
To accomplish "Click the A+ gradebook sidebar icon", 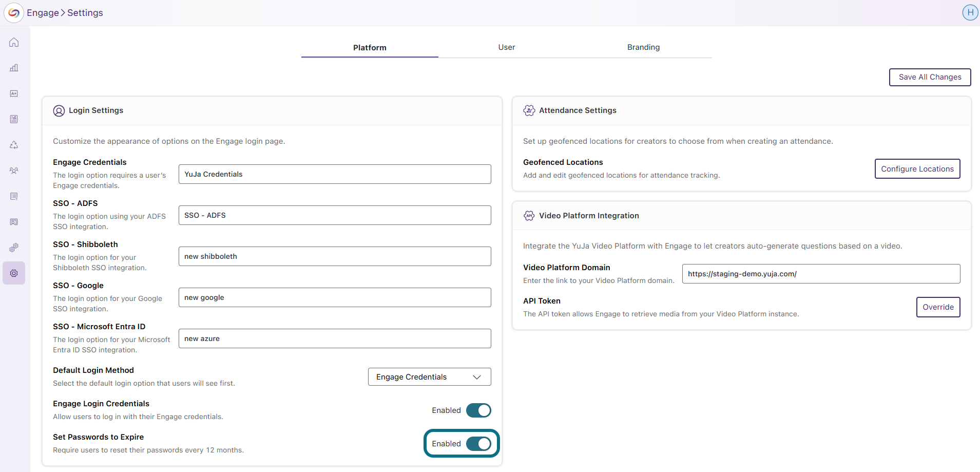I will tap(14, 93).
